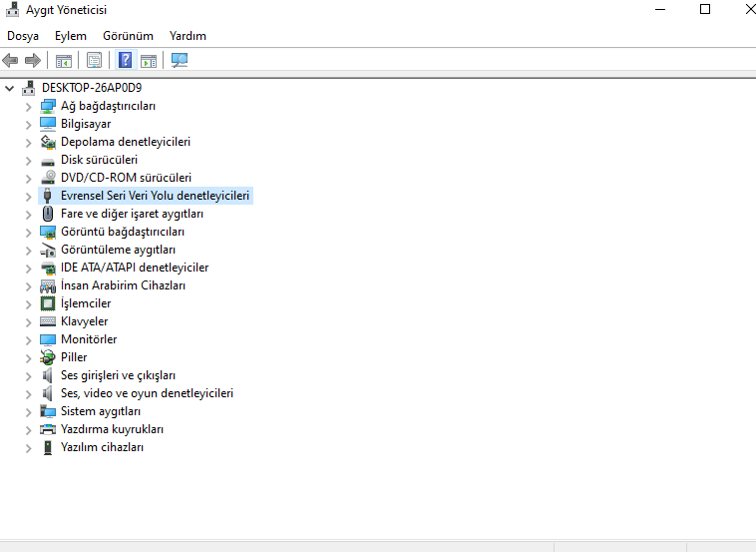Viewport: 756px width, 552px height.
Task: Click the Yazdırma kuyrukları printer icon
Action: point(48,429)
